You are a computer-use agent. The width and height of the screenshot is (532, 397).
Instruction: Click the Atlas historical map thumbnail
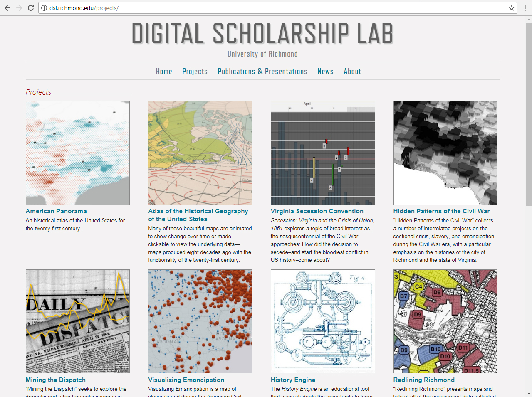pos(200,153)
